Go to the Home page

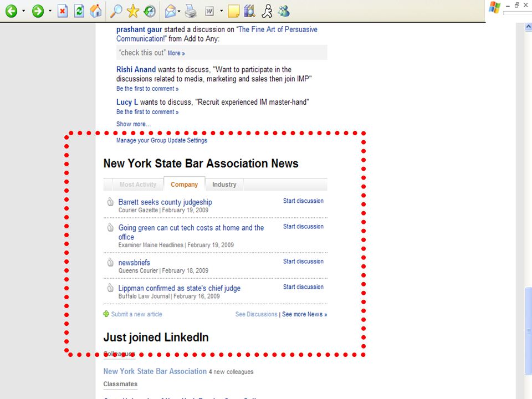click(x=96, y=11)
